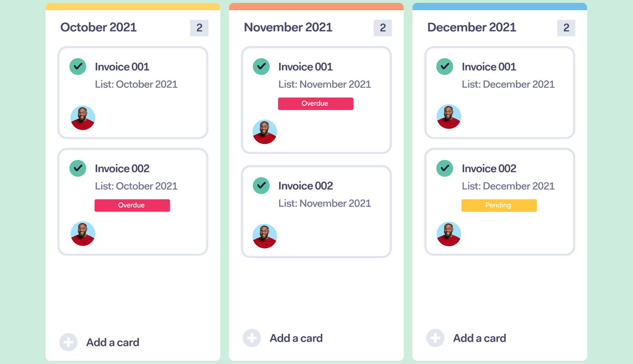Click November 2021 card count badge
Viewport: 633px width, 364px height.
click(383, 28)
